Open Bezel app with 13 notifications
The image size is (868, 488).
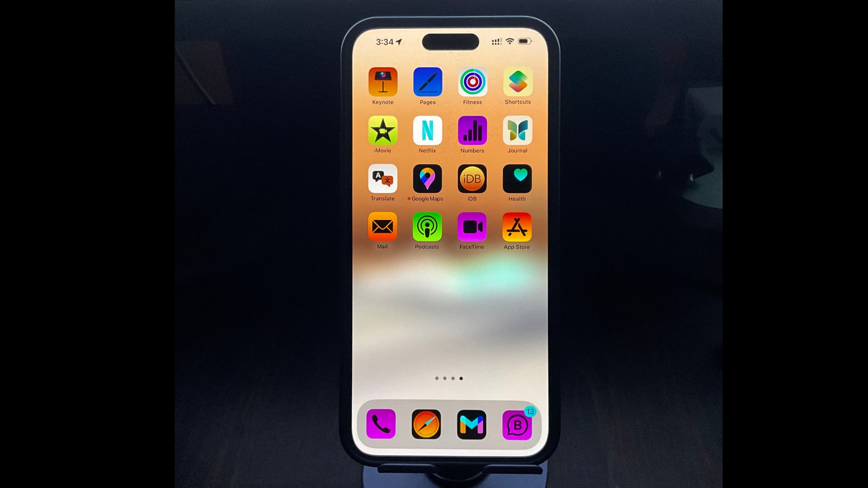516,424
